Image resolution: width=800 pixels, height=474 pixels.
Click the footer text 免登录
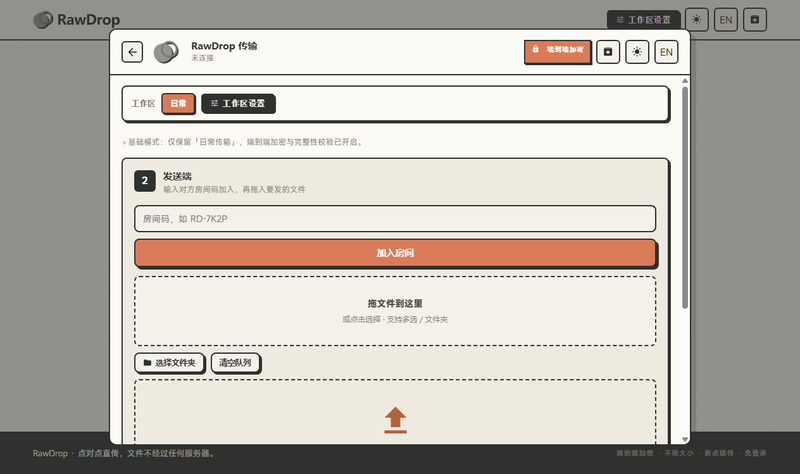click(x=755, y=453)
